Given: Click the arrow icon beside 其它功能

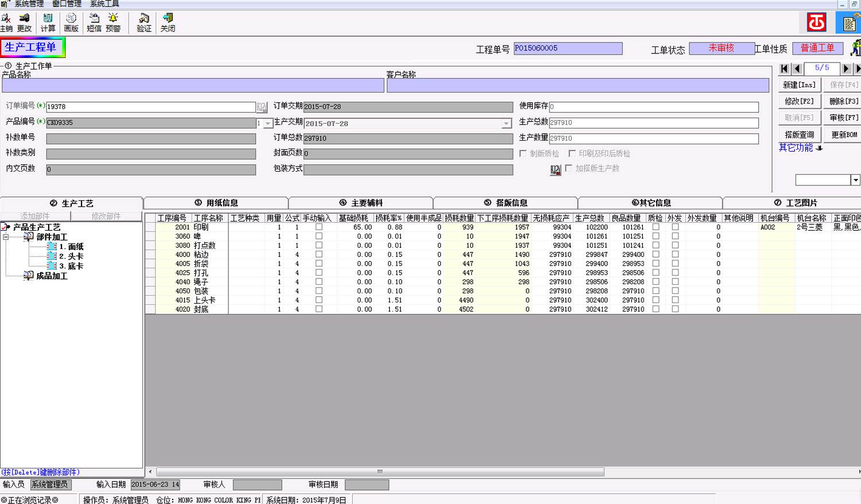Looking at the screenshot, I should (x=820, y=148).
